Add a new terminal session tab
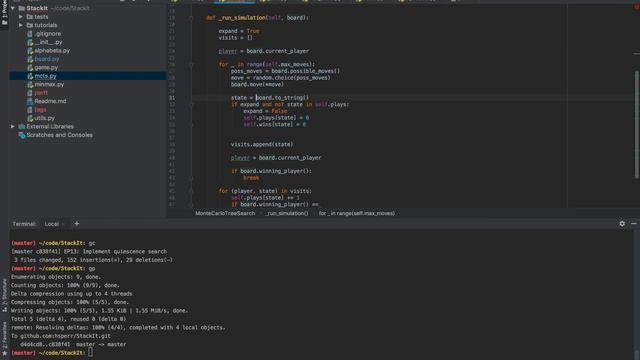The width and height of the screenshot is (640, 360). point(77,224)
